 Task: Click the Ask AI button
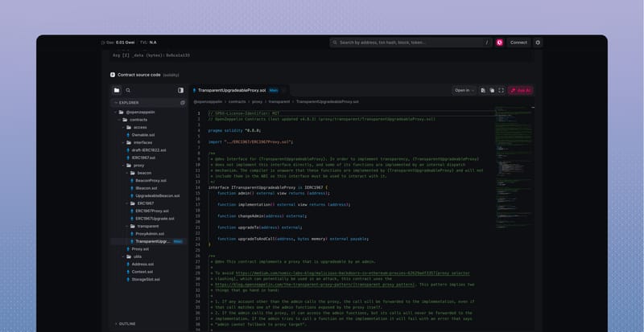[521, 90]
